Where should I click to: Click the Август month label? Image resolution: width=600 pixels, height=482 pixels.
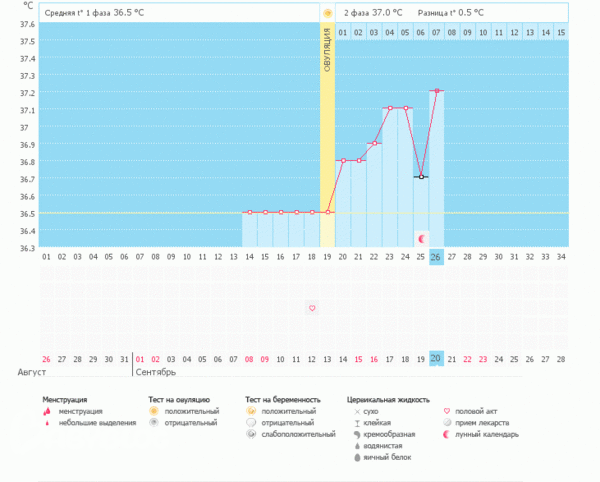32,372
